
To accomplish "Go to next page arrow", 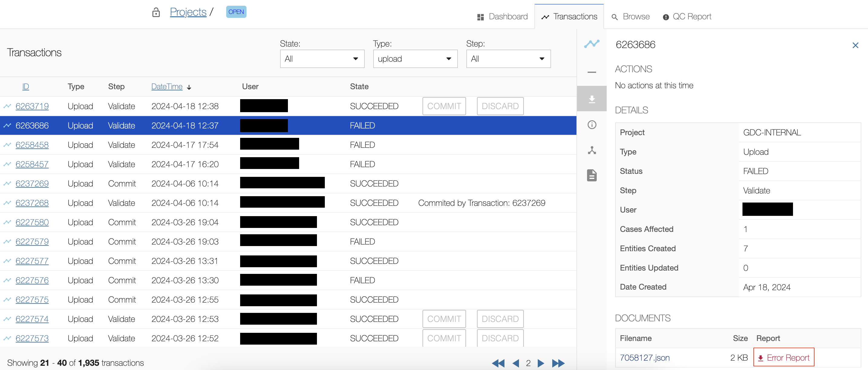I will 540,363.
